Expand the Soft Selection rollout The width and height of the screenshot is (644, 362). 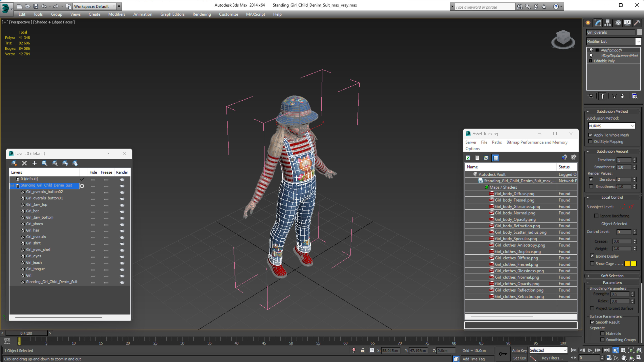click(x=612, y=276)
